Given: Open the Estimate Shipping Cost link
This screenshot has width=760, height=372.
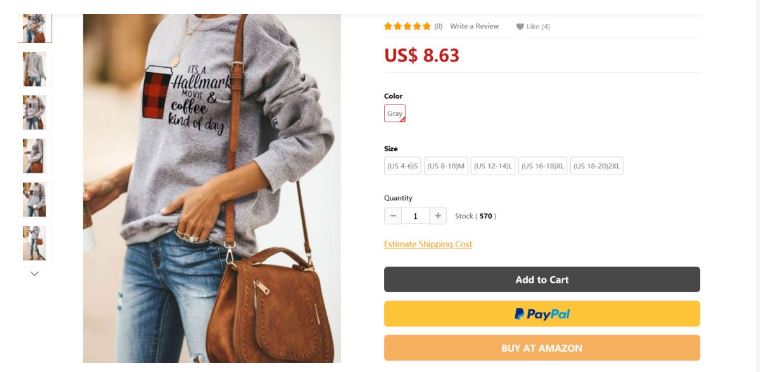Looking at the screenshot, I should tap(428, 244).
